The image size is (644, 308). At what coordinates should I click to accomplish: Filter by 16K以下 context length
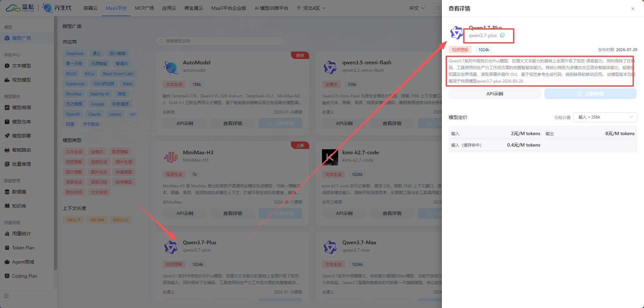[73, 220]
